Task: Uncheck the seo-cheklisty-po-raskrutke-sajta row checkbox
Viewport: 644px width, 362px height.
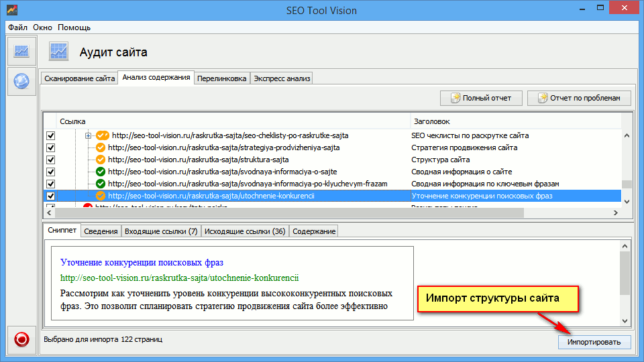Action: (50, 135)
